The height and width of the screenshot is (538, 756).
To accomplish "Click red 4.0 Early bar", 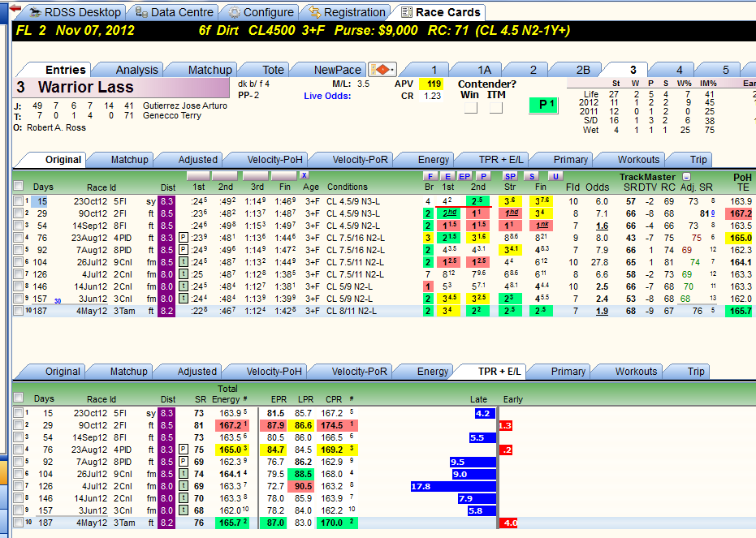I will click(x=508, y=523).
